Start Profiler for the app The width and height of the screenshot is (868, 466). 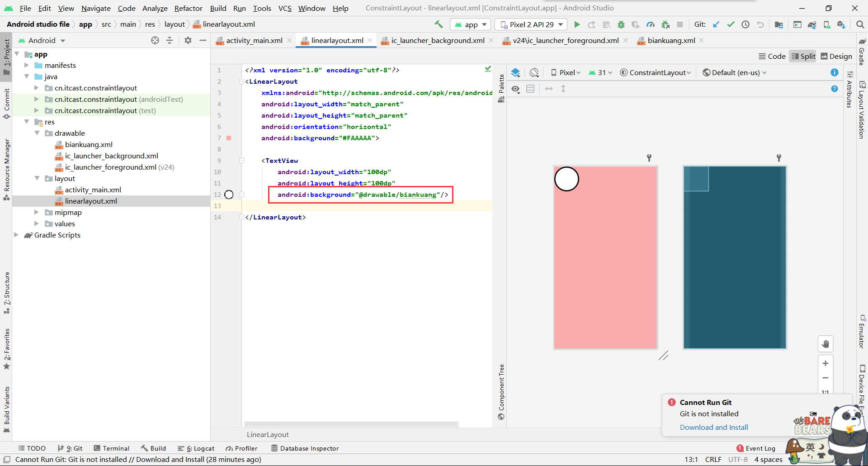coord(242,448)
